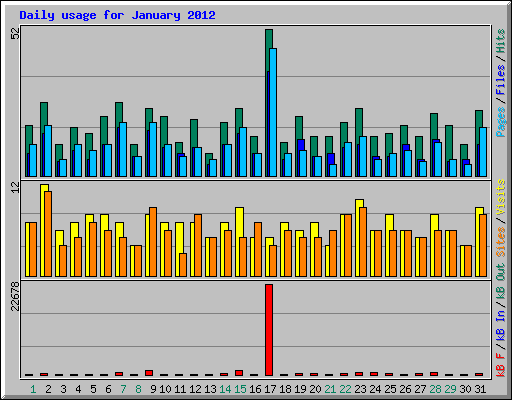Click the light blue Pages bar on day 17

click(273, 112)
